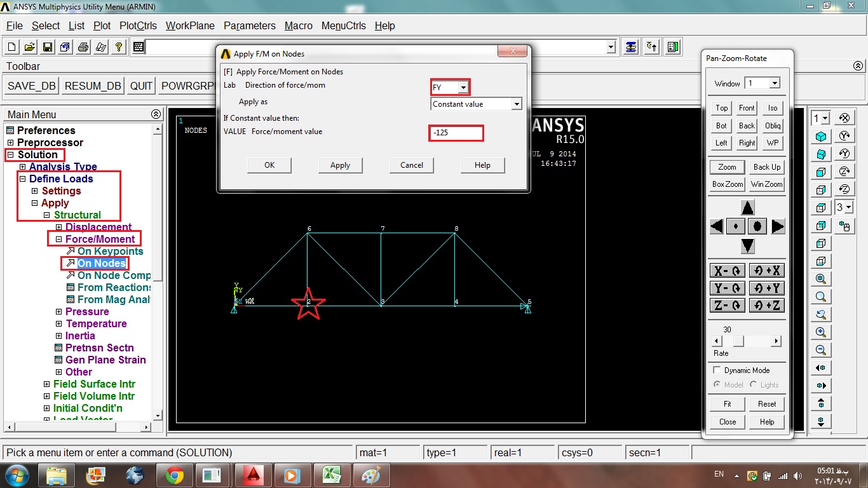Click the pan model down icon
868x488 pixels.
821,421
